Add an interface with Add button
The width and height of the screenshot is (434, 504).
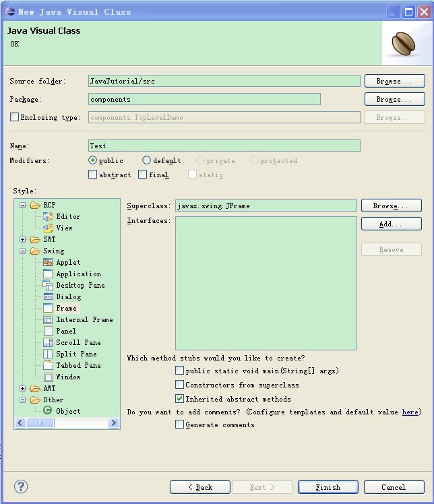392,224
